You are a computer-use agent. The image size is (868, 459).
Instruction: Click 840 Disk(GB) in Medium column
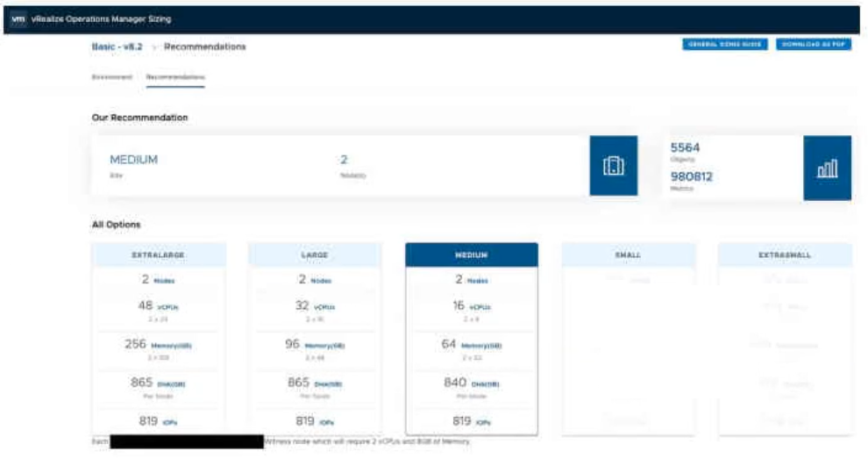tap(471, 383)
